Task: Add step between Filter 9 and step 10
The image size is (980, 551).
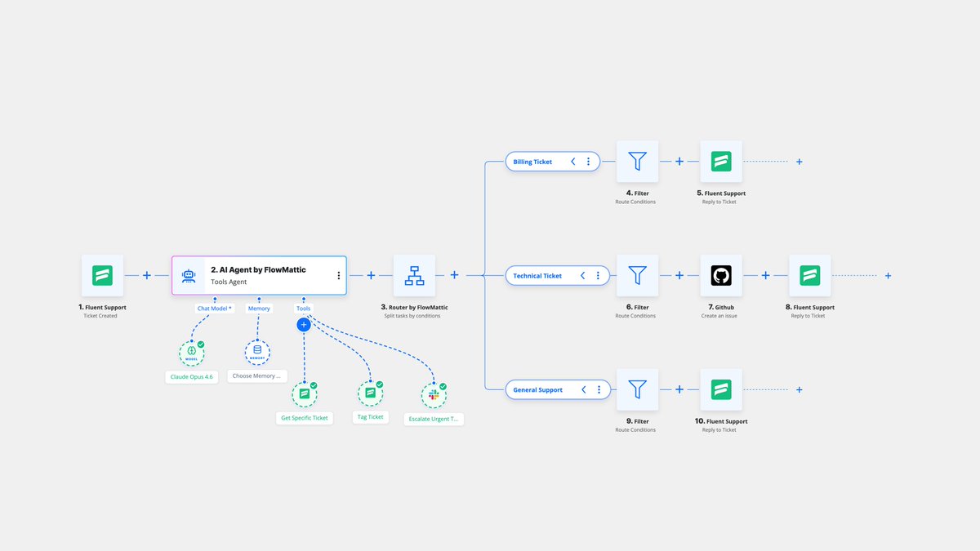Action: 679,389
